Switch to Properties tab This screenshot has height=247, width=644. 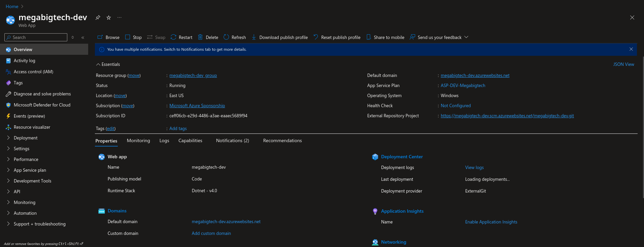(x=106, y=141)
